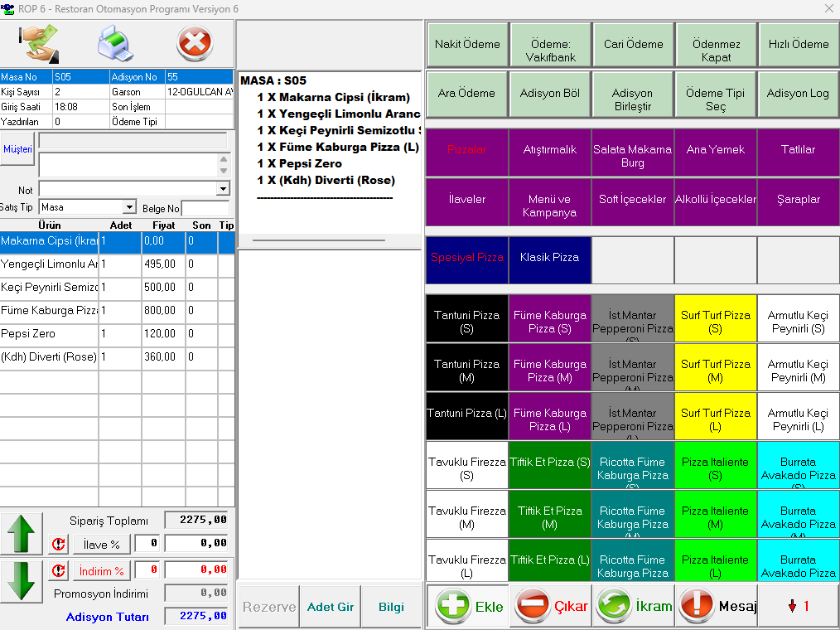The width and height of the screenshot is (840, 630).
Task: Click the Belge No input field
Action: point(205,207)
